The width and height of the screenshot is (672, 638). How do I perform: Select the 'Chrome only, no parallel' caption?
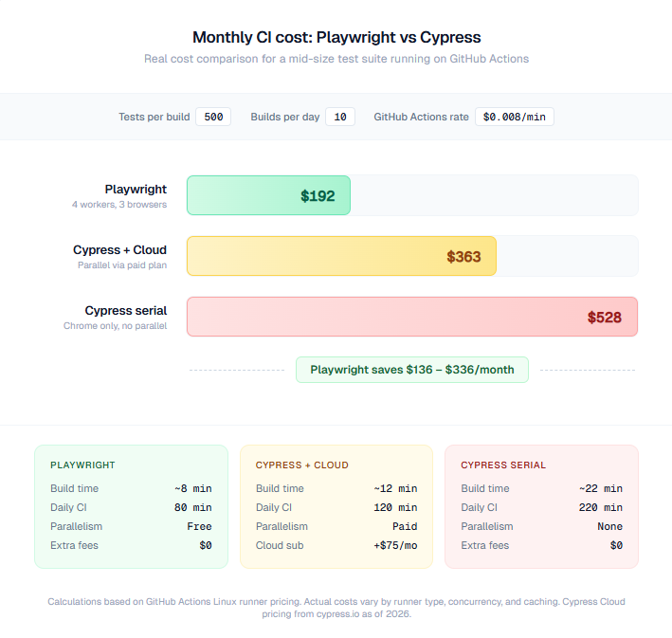pos(115,326)
